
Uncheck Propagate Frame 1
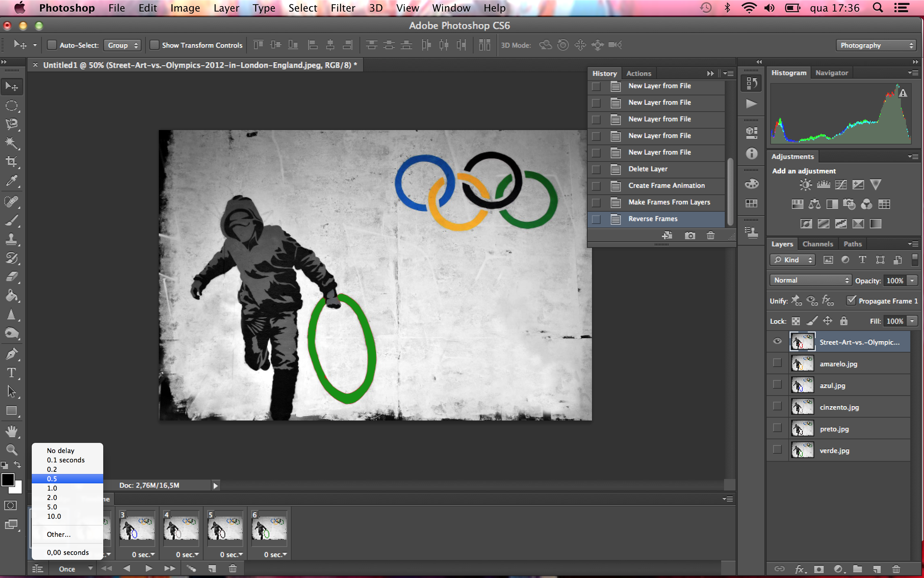click(x=851, y=301)
